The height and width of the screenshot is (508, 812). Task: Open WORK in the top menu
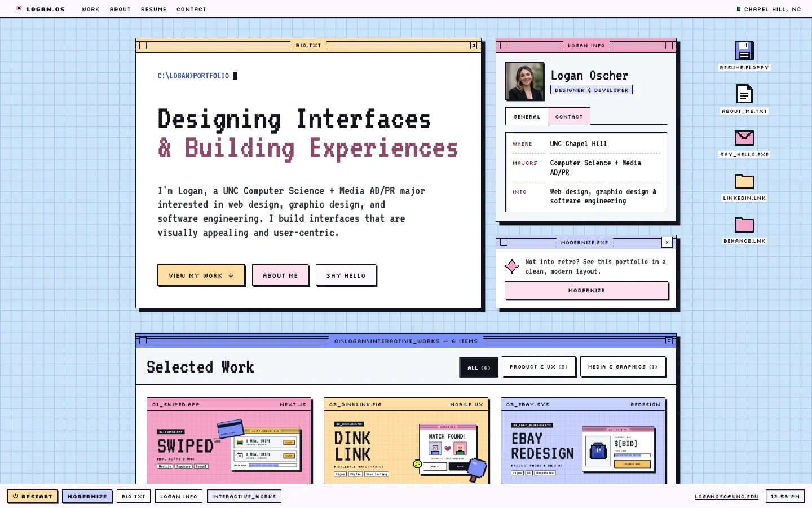(90, 9)
